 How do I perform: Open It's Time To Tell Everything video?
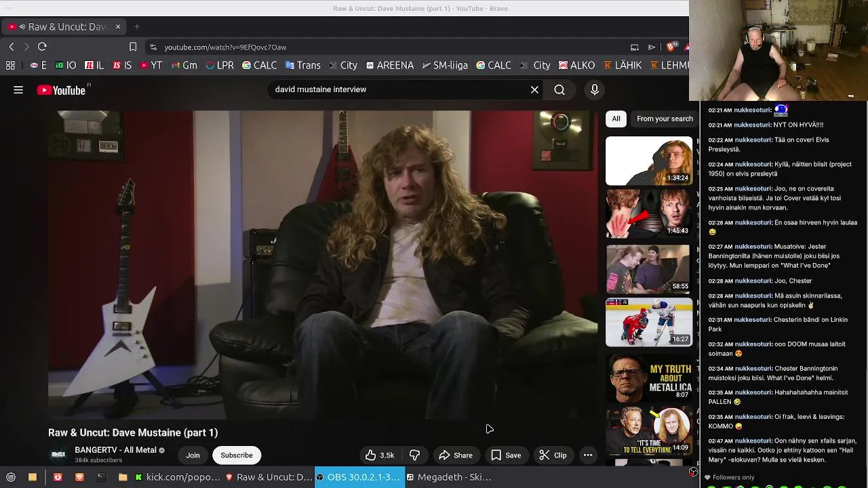(649, 430)
